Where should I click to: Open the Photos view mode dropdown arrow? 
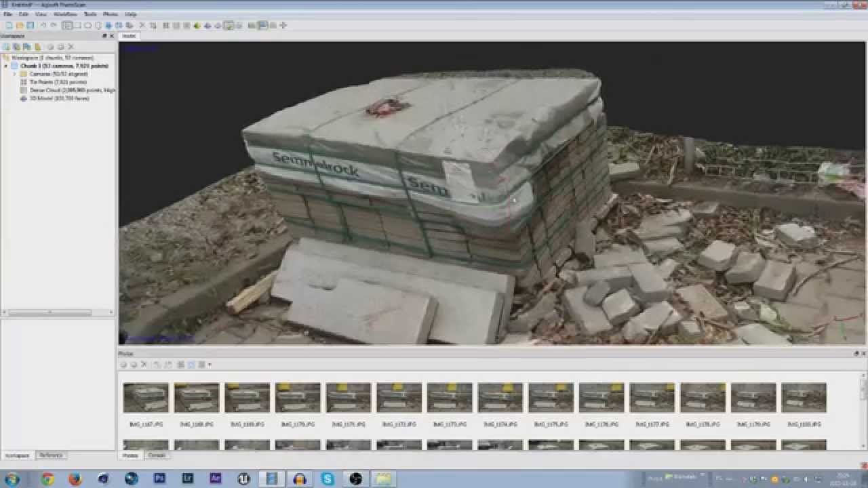pos(210,365)
